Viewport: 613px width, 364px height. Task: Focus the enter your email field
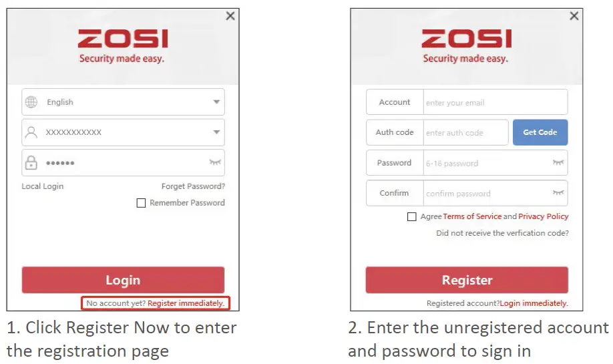pyautogui.click(x=494, y=103)
